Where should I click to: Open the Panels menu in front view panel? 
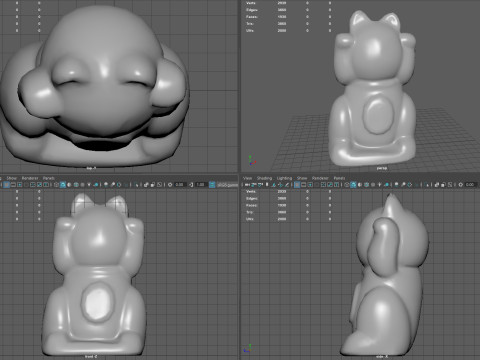[x=49, y=178]
